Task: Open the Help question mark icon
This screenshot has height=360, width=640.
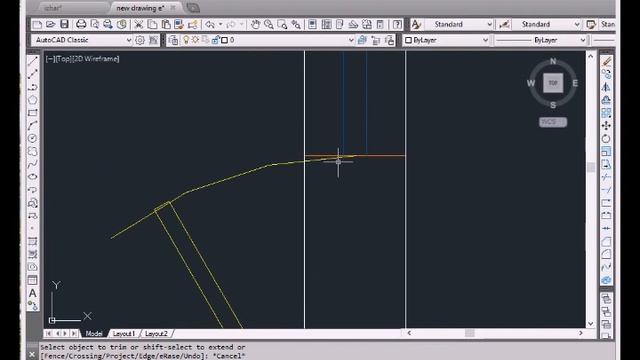Action: click(x=397, y=24)
